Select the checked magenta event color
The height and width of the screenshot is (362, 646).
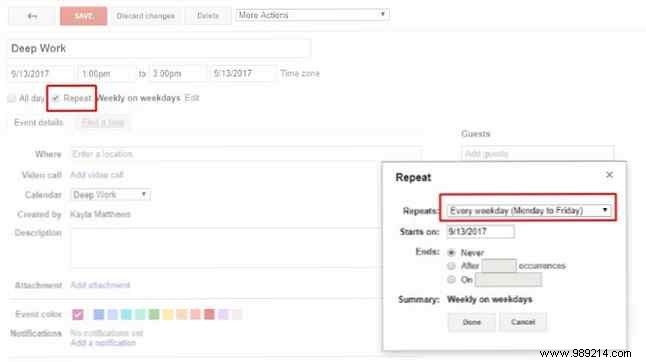[x=78, y=315]
